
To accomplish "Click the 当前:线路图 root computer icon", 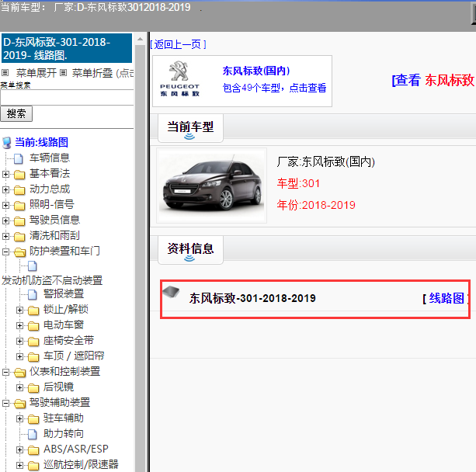I will 7,143.
